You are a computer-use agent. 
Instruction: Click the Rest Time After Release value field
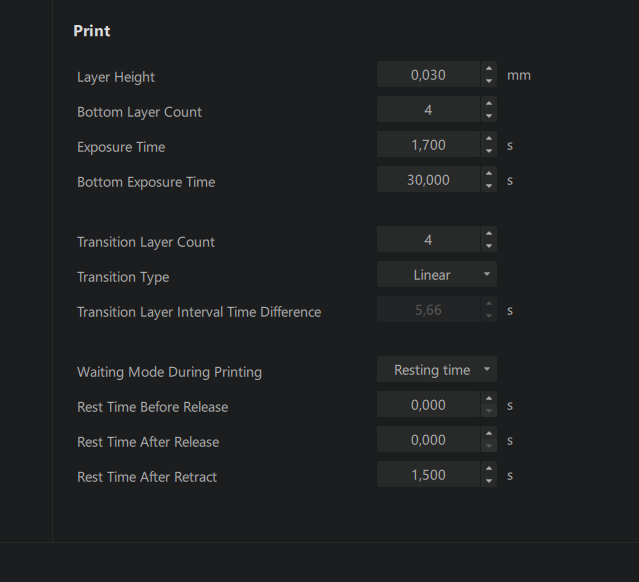[x=428, y=439]
